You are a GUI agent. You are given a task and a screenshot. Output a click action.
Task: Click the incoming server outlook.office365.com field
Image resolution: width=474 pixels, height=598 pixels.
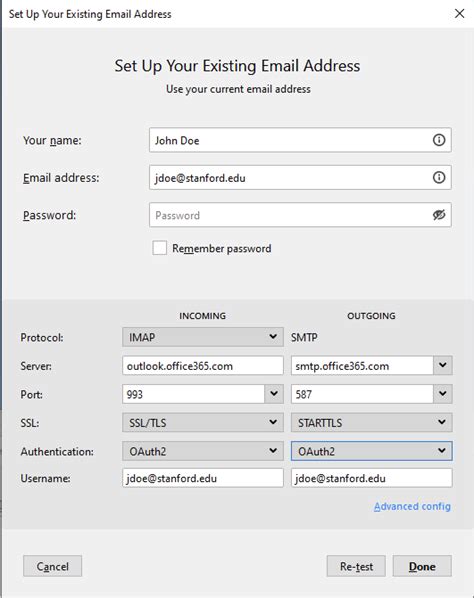pos(203,366)
